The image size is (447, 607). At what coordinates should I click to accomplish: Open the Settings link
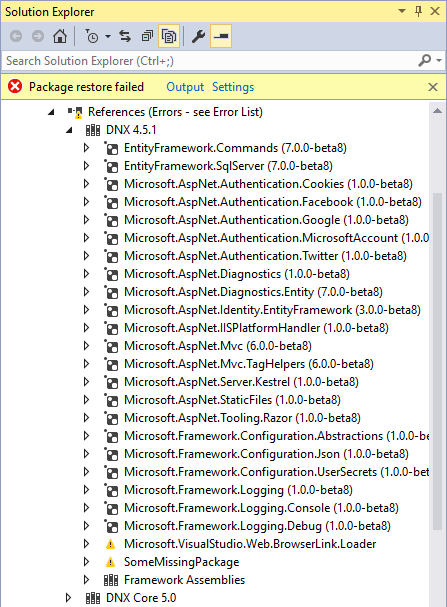coord(233,87)
